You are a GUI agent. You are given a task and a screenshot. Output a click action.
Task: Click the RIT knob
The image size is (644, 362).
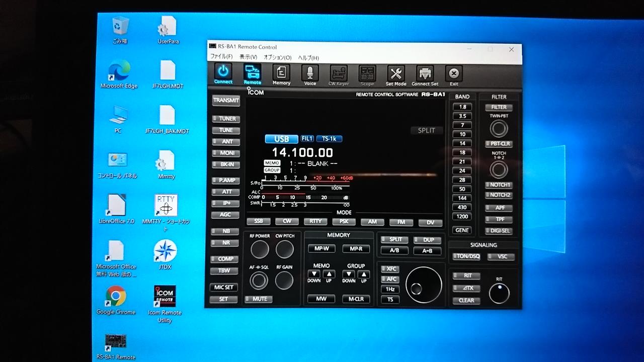tap(499, 293)
